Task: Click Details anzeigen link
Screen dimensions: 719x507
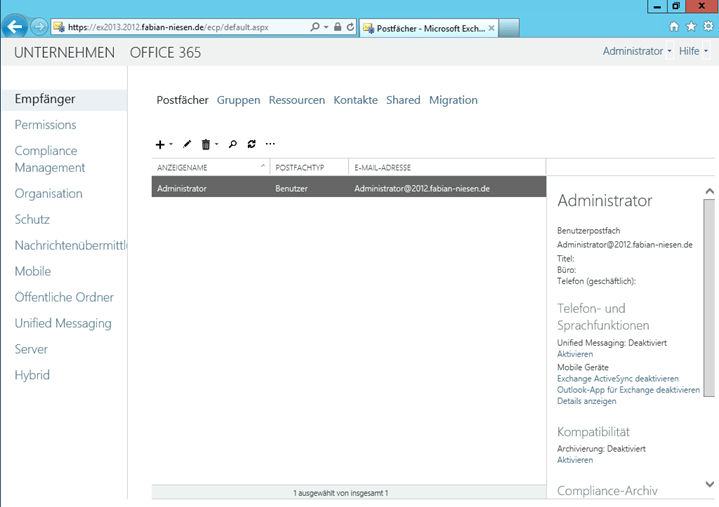Action: pos(586,402)
